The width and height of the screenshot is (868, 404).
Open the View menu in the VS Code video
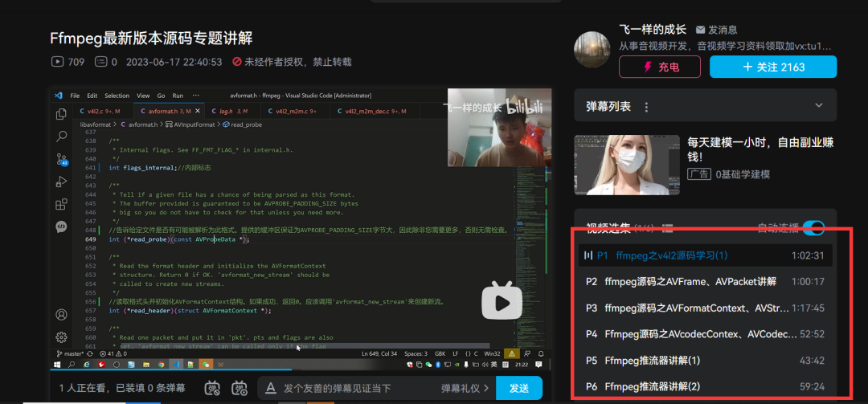(143, 96)
